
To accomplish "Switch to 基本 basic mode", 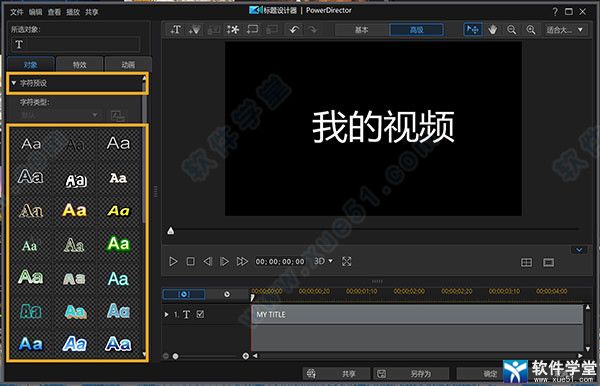I will click(362, 29).
